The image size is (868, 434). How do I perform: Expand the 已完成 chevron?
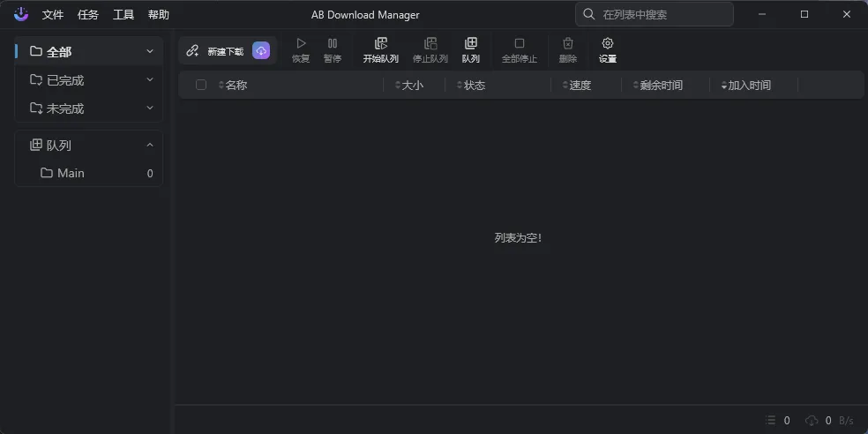(x=150, y=79)
